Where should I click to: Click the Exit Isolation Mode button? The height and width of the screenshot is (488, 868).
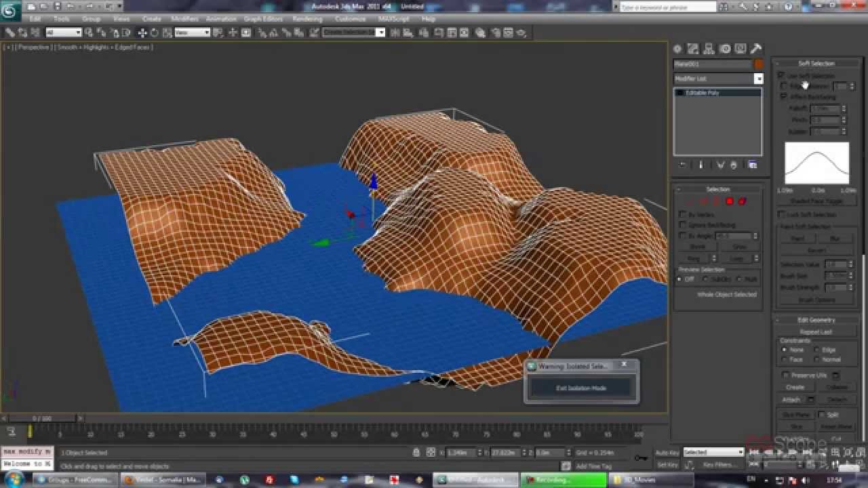(581, 388)
